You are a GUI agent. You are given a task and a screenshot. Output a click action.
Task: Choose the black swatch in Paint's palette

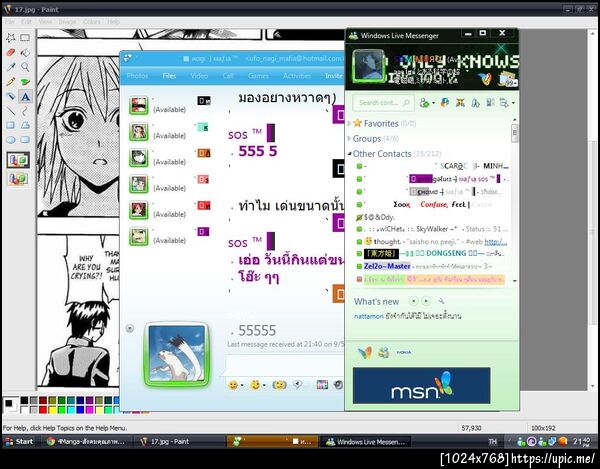pos(24,401)
